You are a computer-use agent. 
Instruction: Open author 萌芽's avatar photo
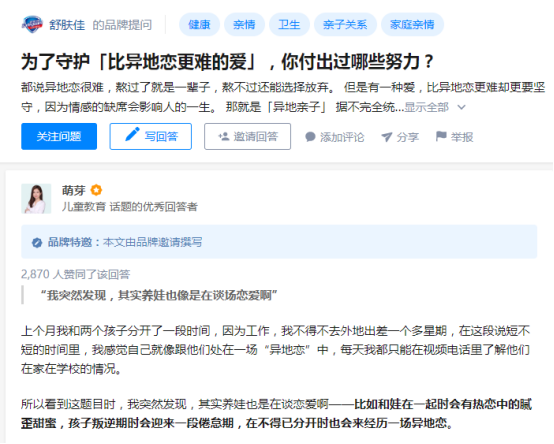[x=36, y=199]
